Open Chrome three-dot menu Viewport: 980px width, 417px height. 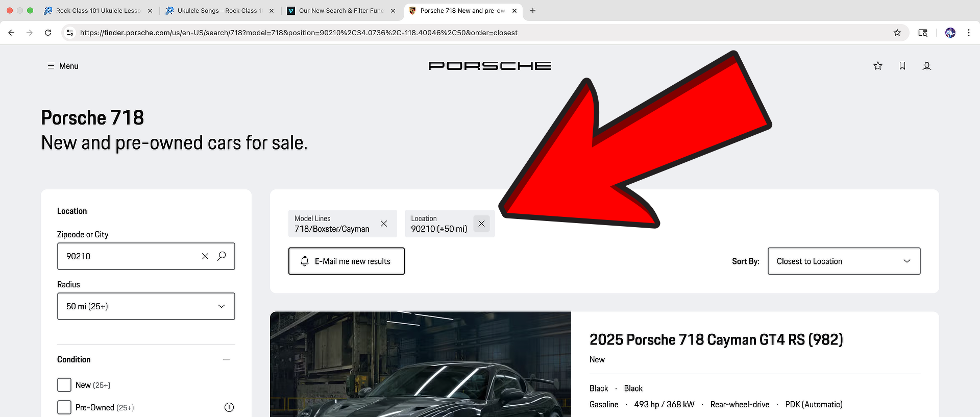969,33
